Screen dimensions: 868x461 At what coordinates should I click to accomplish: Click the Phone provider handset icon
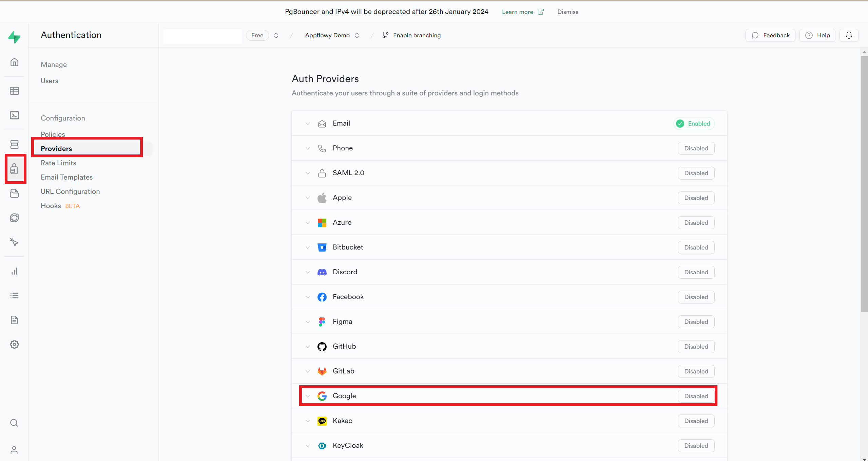pyautogui.click(x=322, y=148)
